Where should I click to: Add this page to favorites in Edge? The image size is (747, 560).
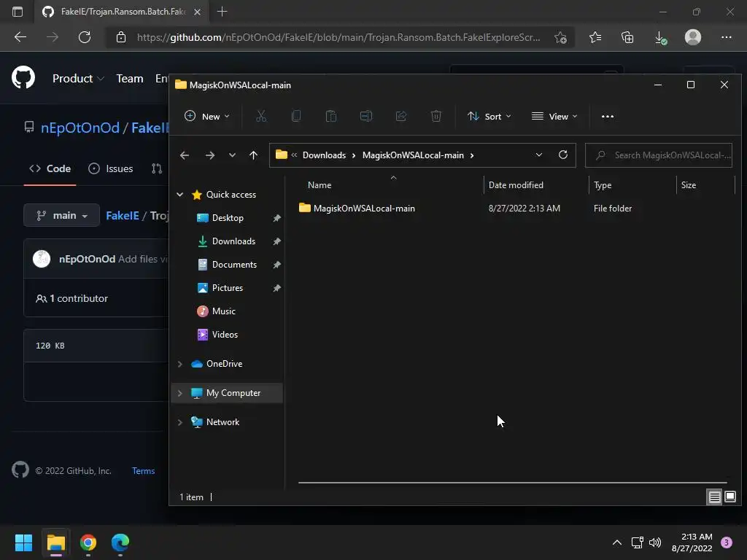(561, 37)
